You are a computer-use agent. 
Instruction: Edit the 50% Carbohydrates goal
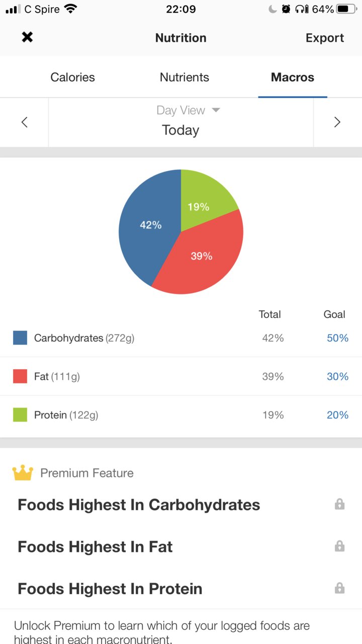pos(337,338)
